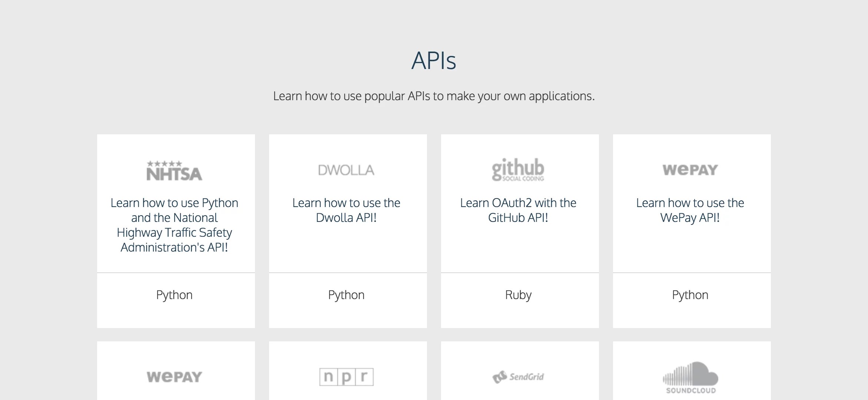Select the Python label under the NHTSA card
The width and height of the screenshot is (868, 400).
(174, 295)
